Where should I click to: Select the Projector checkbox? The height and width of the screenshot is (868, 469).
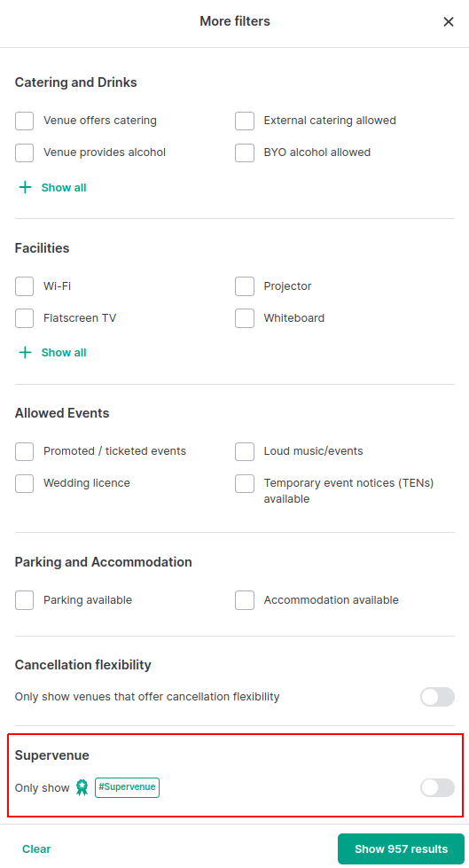[245, 286]
